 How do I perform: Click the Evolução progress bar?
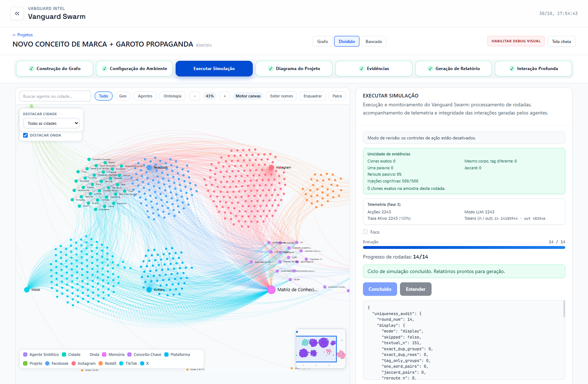coord(464,247)
